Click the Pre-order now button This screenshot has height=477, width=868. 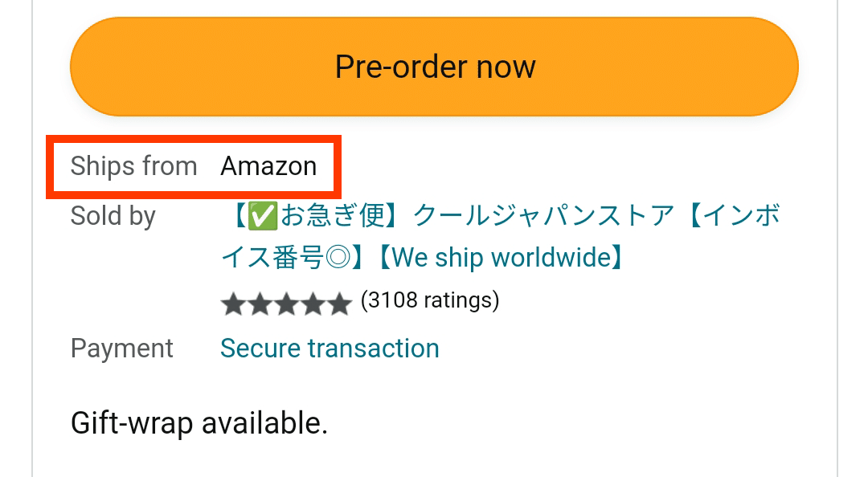coord(434,67)
